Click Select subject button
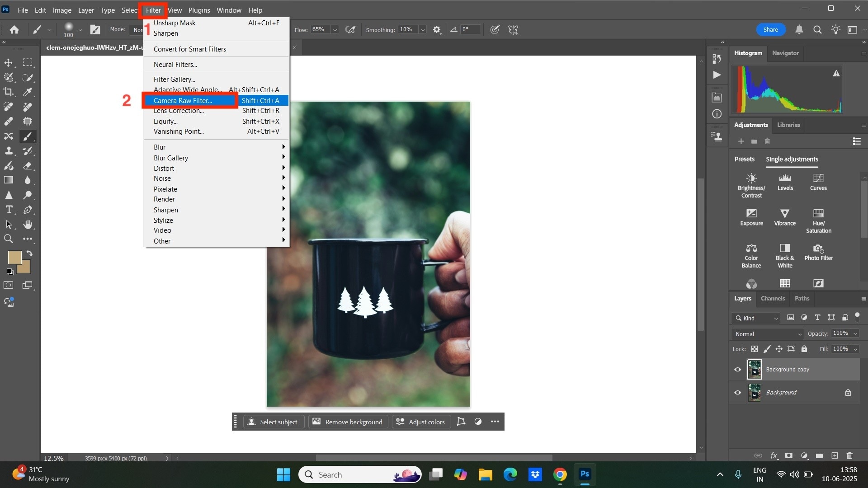868x488 pixels. pyautogui.click(x=274, y=422)
